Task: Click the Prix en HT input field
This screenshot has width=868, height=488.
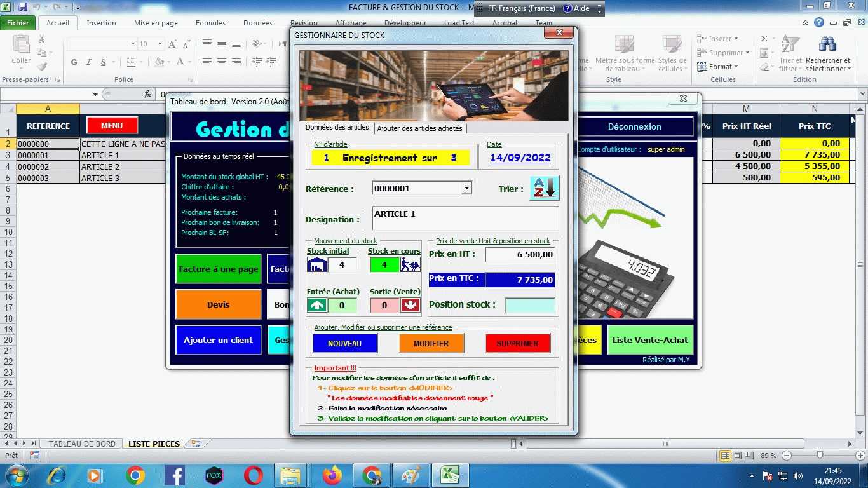Action: pos(520,255)
